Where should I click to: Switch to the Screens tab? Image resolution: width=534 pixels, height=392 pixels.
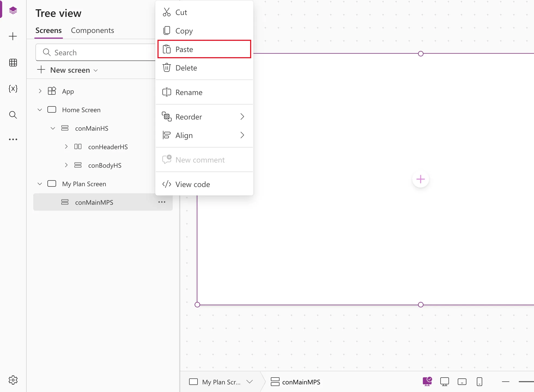(48, 30)
